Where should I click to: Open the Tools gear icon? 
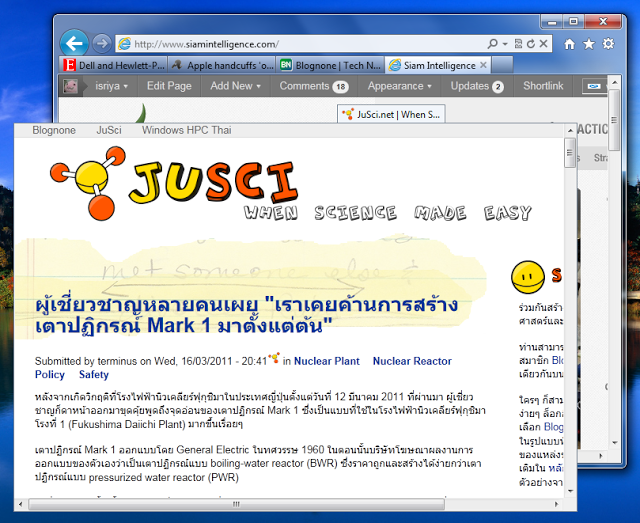609,44
